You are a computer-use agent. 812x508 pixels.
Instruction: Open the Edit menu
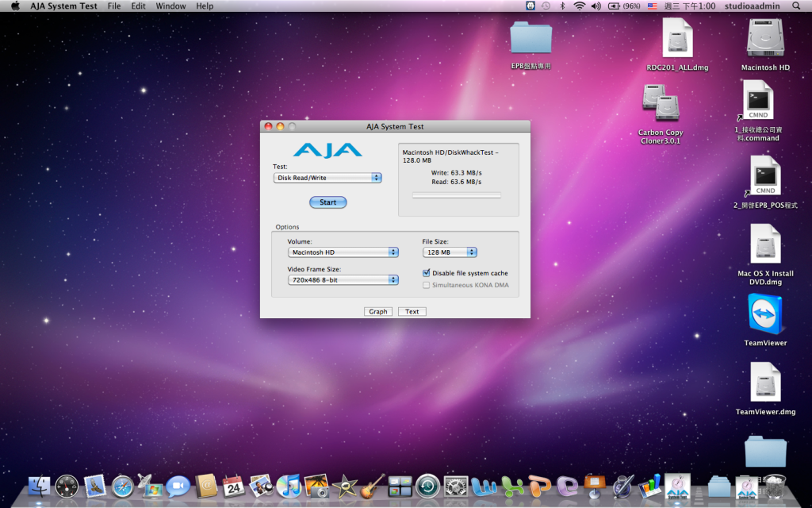pyautogui.click(x=138, y=6)
